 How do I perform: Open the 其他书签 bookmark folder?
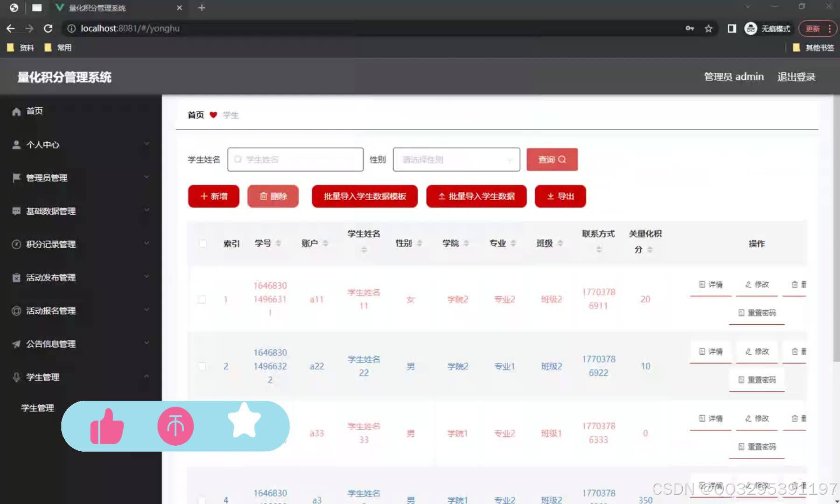click(813, 48)
